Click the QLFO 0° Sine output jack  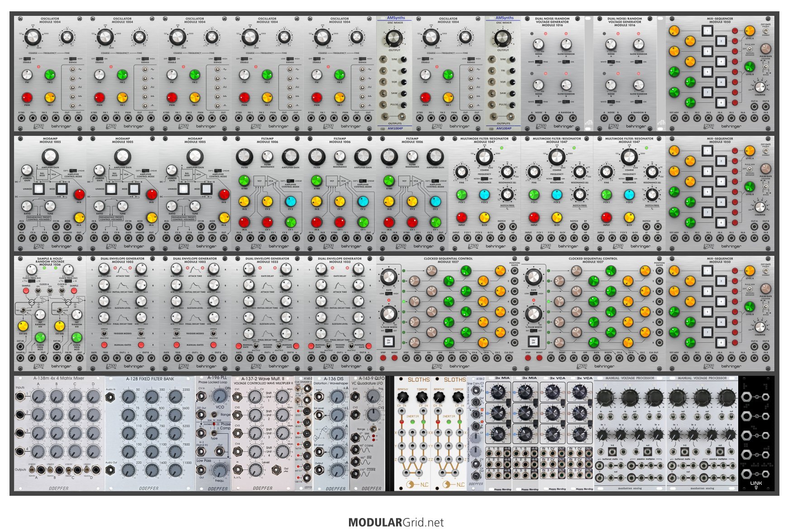355,437
